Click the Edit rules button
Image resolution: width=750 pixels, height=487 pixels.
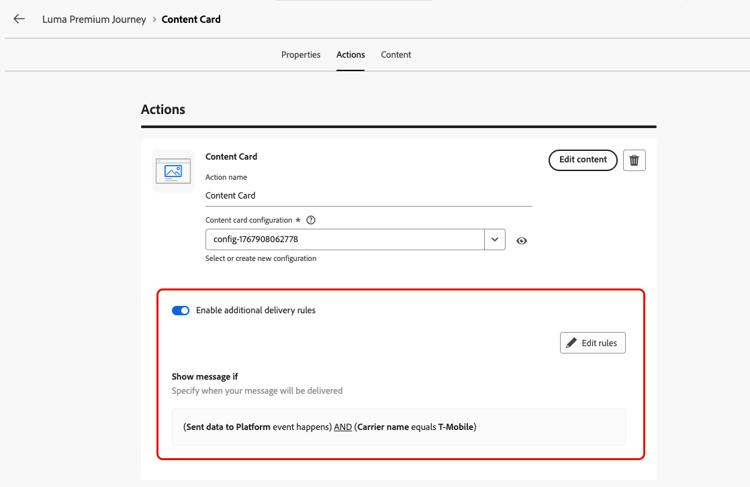[593, 343]
